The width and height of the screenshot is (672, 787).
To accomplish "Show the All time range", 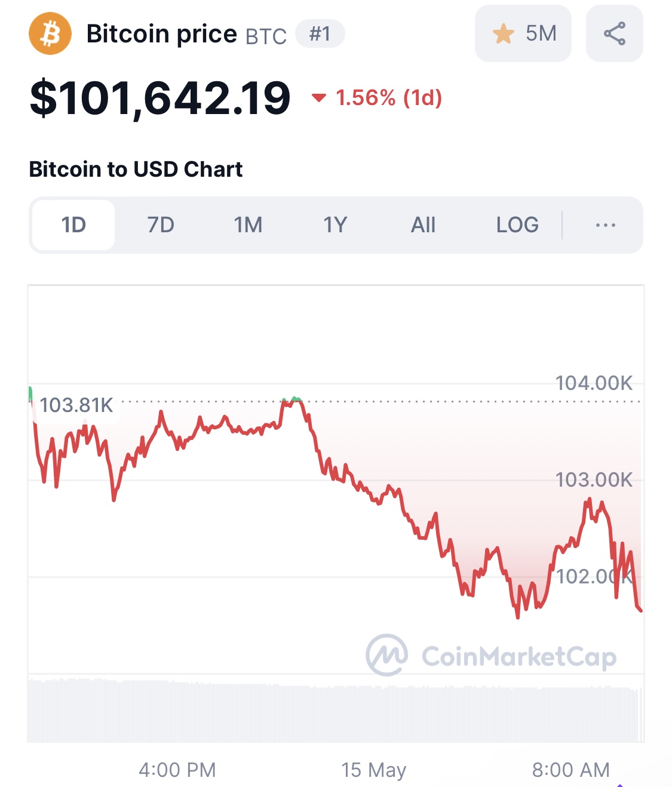I will [x=423, y=225].
